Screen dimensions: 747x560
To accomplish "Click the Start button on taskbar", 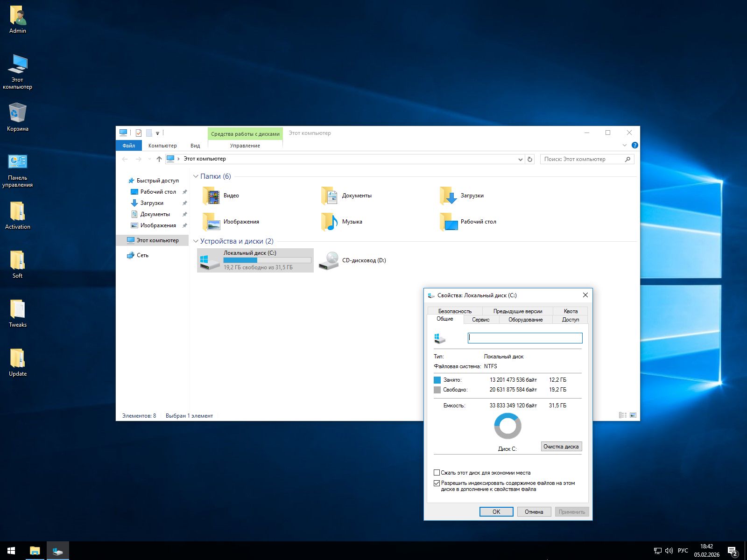I will tap(11, 551).
